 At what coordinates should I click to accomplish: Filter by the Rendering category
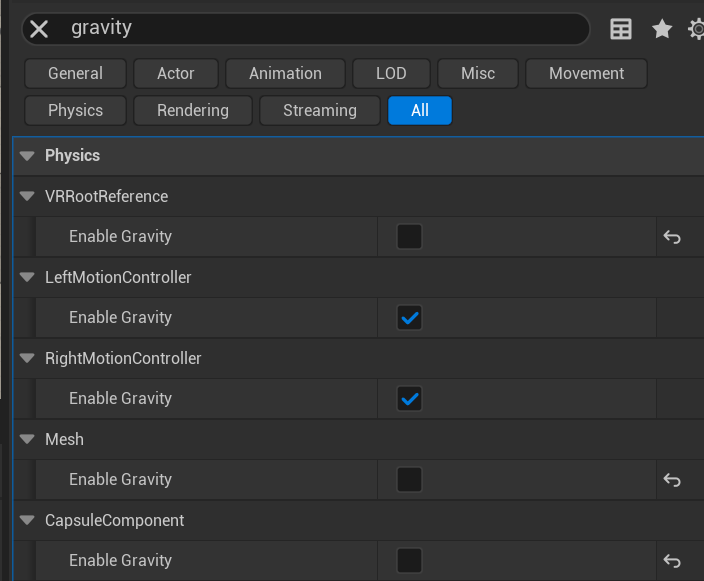(x=192, y=110)
